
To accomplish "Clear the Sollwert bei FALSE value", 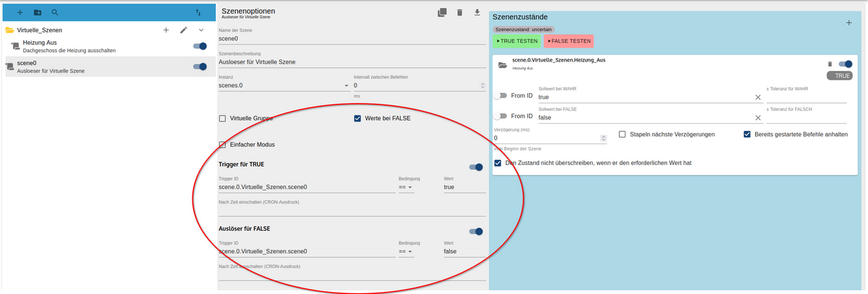I will click(x=758, y=117).
